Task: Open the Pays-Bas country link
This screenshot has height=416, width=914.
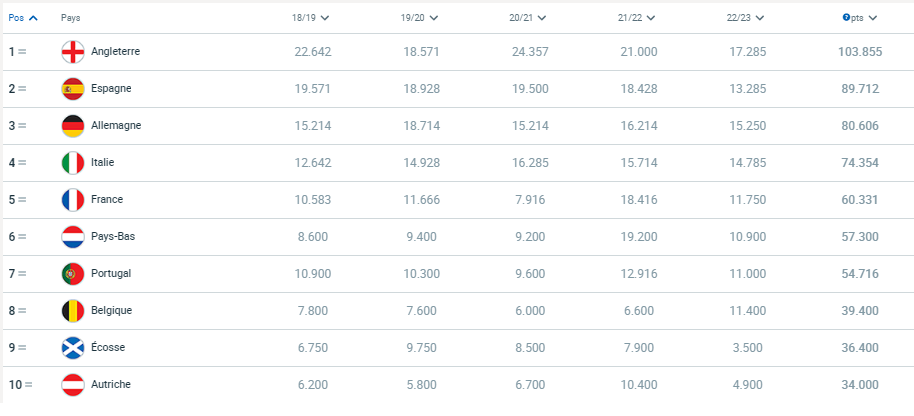Action: (113, 237)
